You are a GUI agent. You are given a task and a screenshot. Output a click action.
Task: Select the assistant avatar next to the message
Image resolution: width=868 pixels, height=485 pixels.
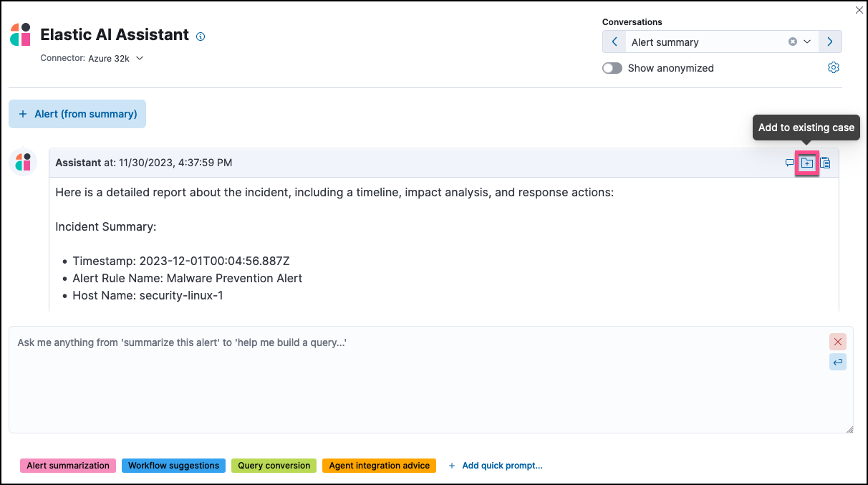23,162
